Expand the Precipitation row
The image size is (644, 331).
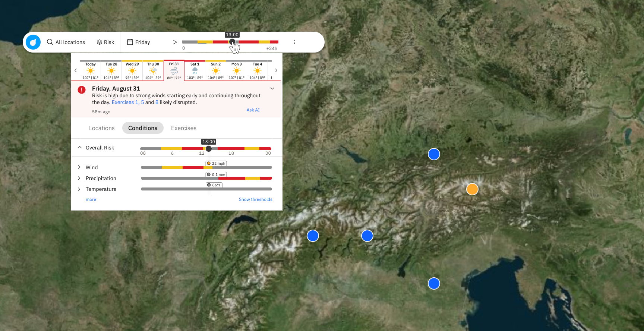pos(79,178)
